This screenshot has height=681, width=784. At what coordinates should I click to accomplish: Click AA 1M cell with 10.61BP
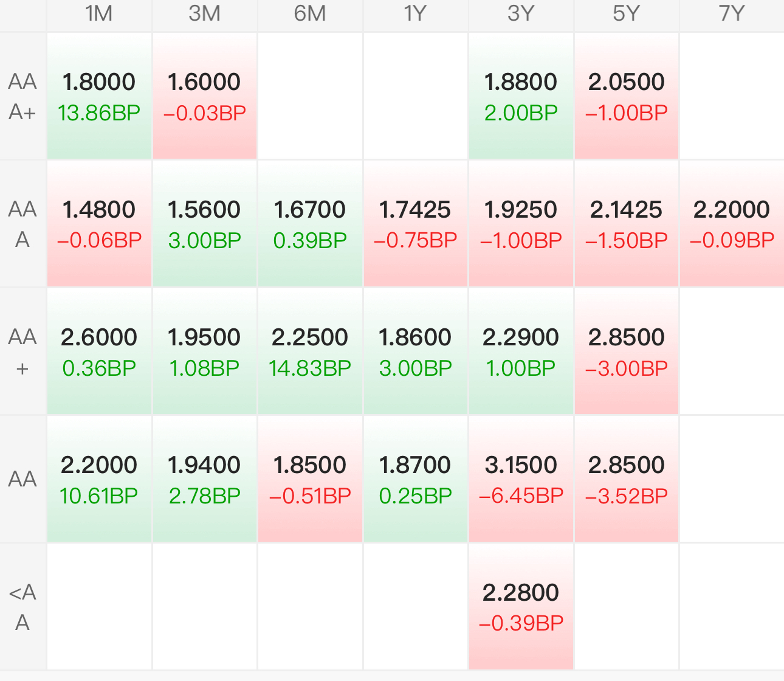click(99, 479)
